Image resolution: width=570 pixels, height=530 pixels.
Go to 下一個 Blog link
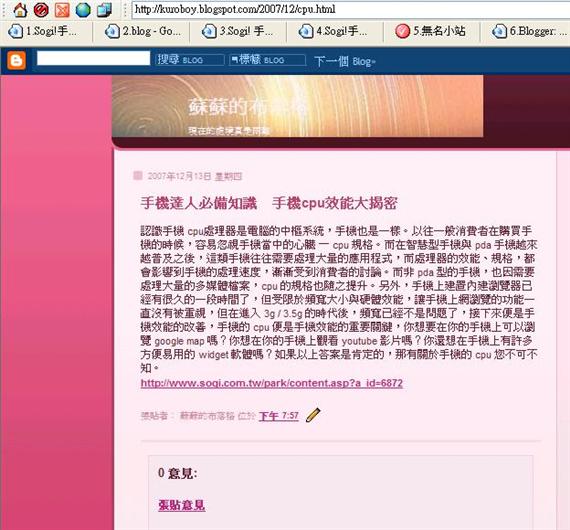tap(345, 61)
